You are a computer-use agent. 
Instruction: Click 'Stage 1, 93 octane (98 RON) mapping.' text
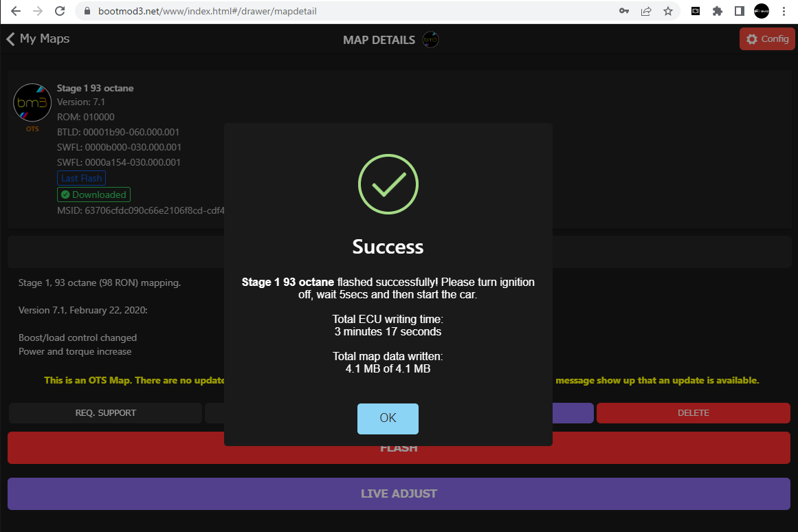click(x=100, y=282)
